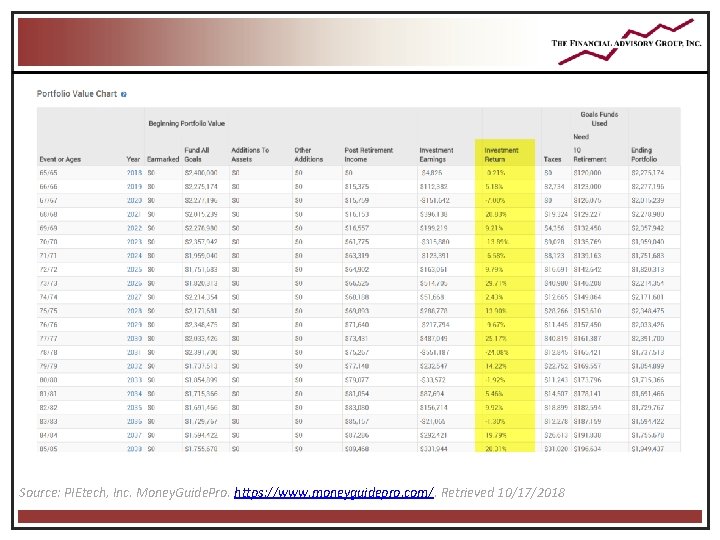Select the $2,400,000 Fund All Goals cell

[201, 173]
